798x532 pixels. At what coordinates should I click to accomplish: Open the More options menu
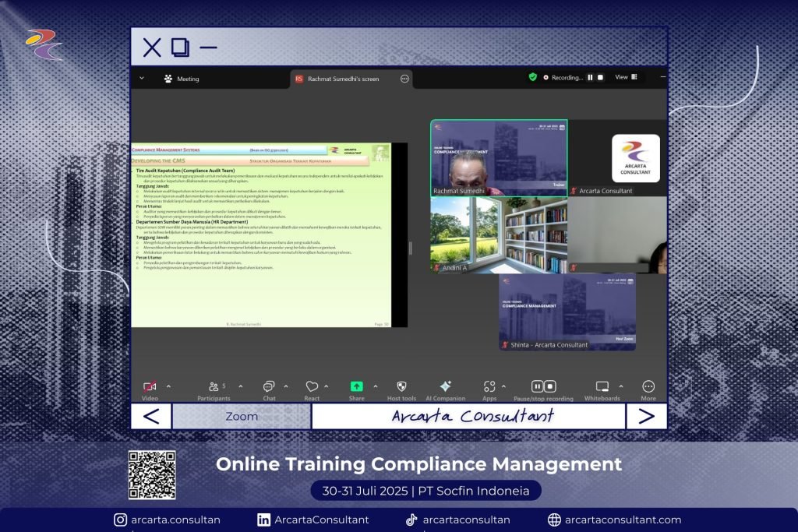click(x=648, y=386)
